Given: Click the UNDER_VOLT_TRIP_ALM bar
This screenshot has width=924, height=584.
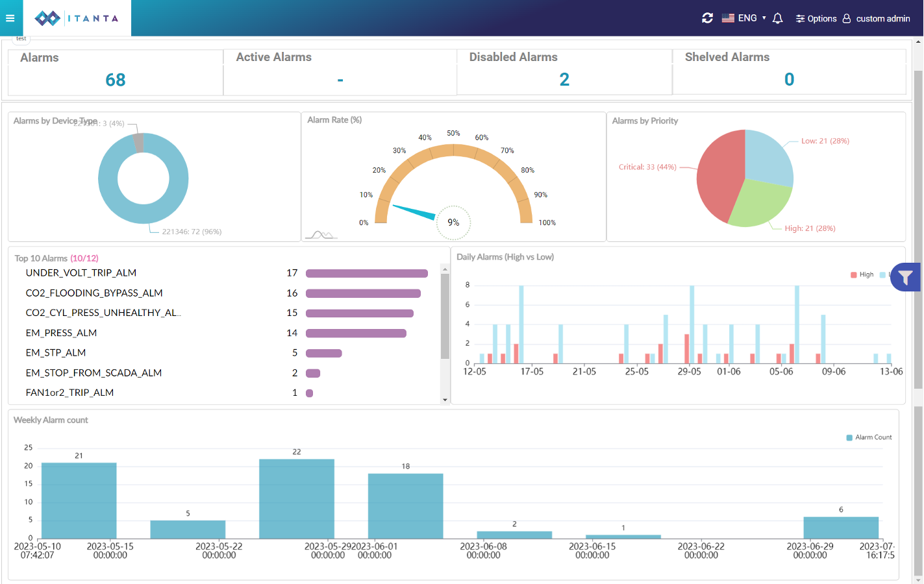Looking at the screenshot, I should [366, 273].
